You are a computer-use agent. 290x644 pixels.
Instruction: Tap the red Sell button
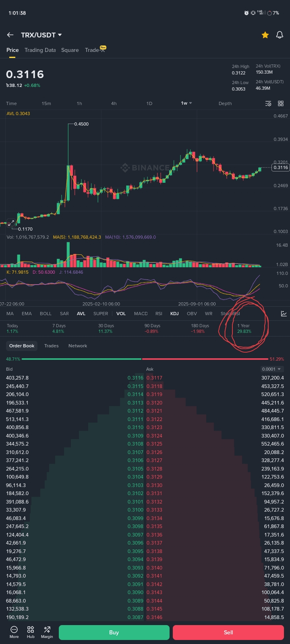[x=228, y=632]
